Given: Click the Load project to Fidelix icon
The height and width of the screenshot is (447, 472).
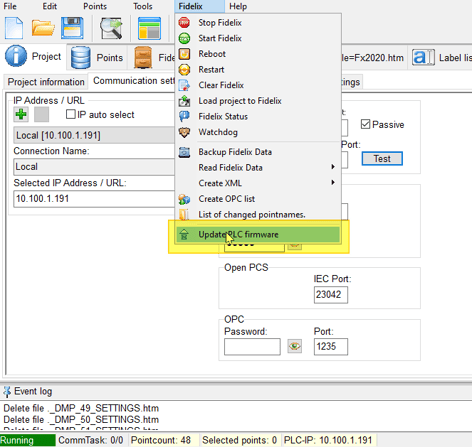Looking at the screenshot, I should [184, 101].
